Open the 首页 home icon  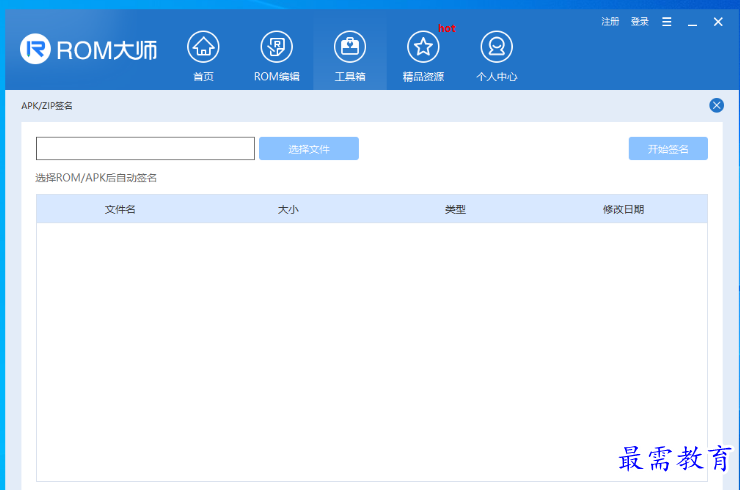coord(203,47)
